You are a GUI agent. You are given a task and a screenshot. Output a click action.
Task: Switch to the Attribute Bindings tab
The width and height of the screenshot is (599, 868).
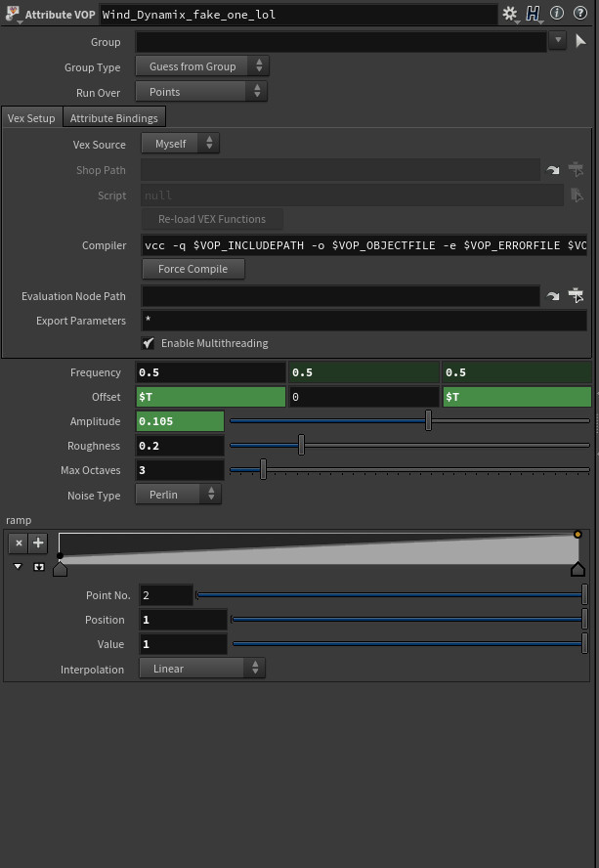pyautogui.click(x=113, y=118)
